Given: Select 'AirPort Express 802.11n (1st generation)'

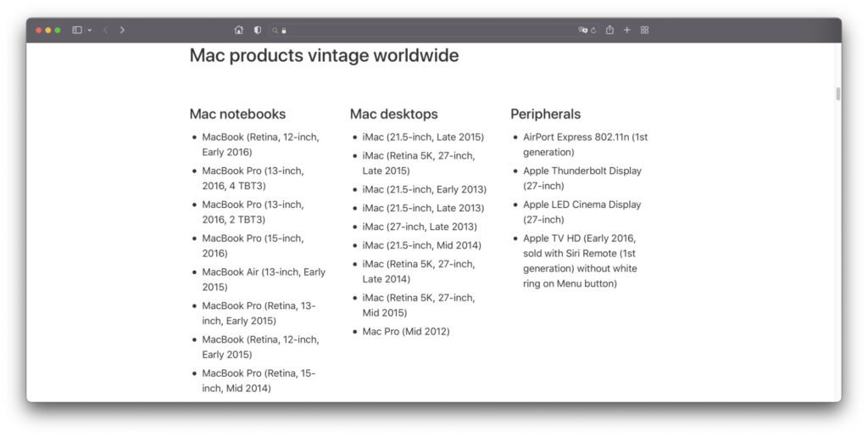Looking at the screenshot, I should click(x=585, y=144).
